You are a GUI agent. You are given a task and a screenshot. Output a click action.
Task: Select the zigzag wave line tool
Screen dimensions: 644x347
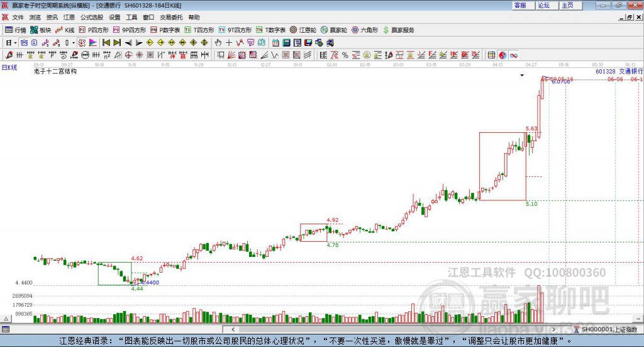[x=275, y=55]
